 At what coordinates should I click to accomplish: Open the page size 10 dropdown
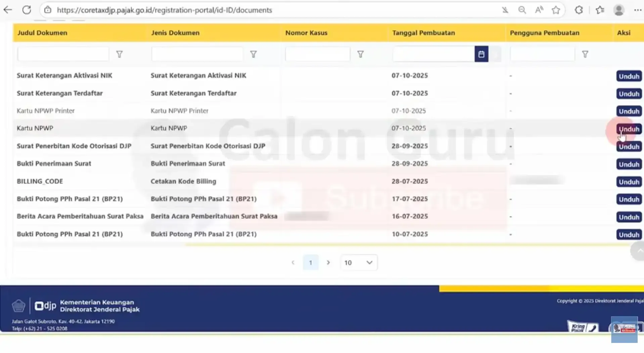tap(358, 262)
